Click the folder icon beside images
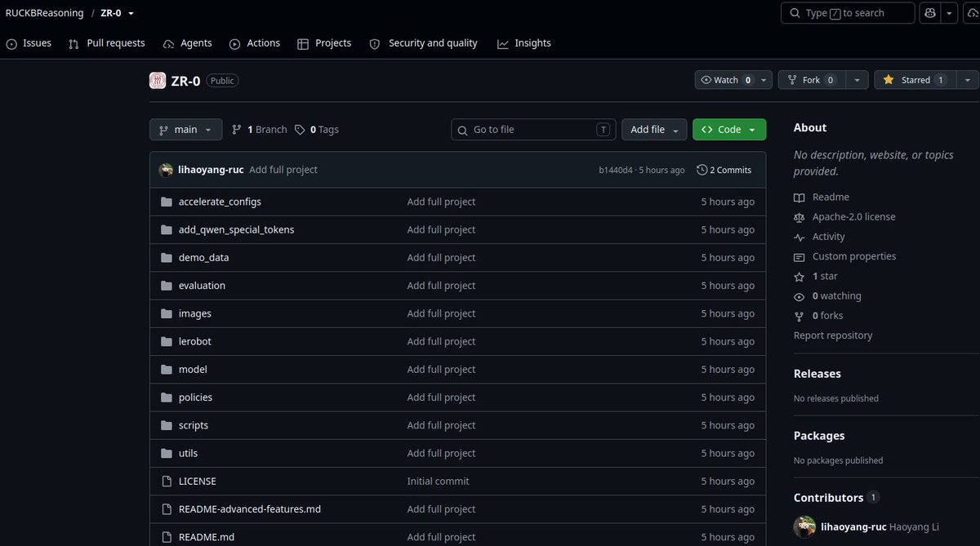980x546 pixels. (167, 313)
